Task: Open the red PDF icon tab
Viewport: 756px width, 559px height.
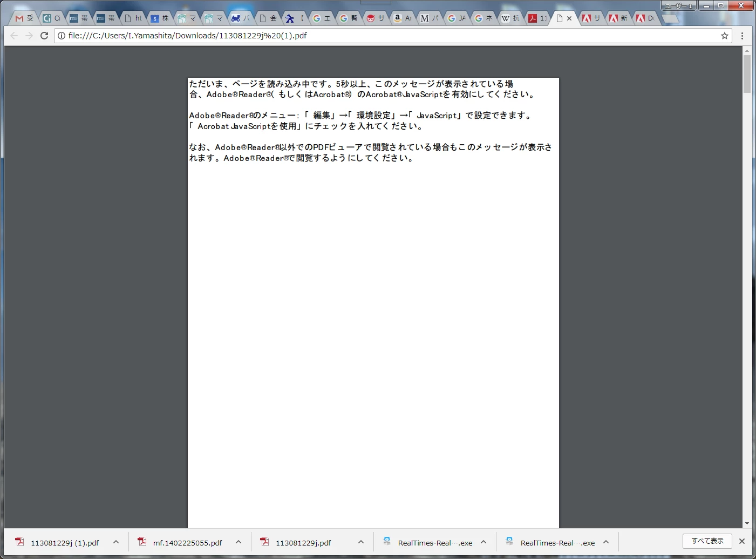Action: click(x=537, y=18)
